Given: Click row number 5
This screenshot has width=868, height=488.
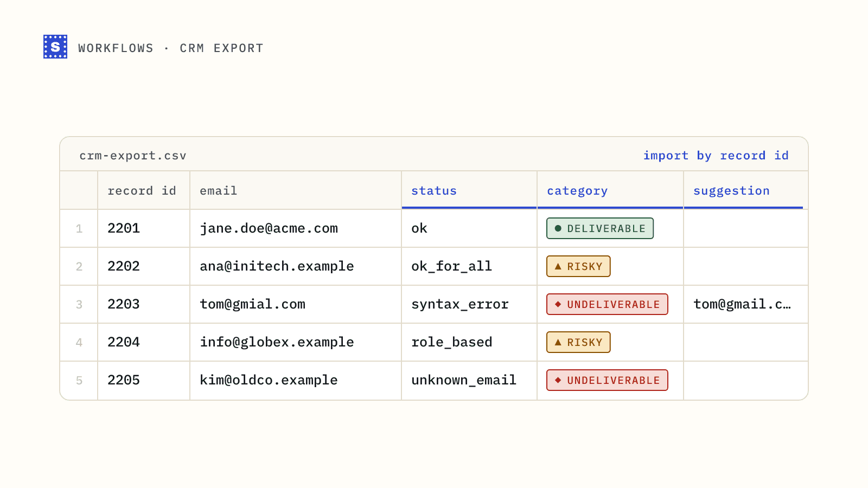Looking at the screenshot, I should (x=79, y=381).
